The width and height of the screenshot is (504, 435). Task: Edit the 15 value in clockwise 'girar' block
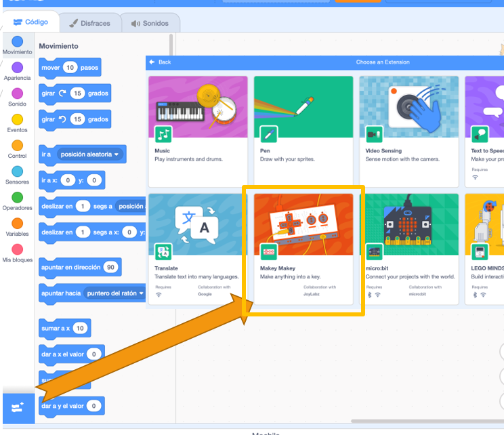(x=77, y=94)
